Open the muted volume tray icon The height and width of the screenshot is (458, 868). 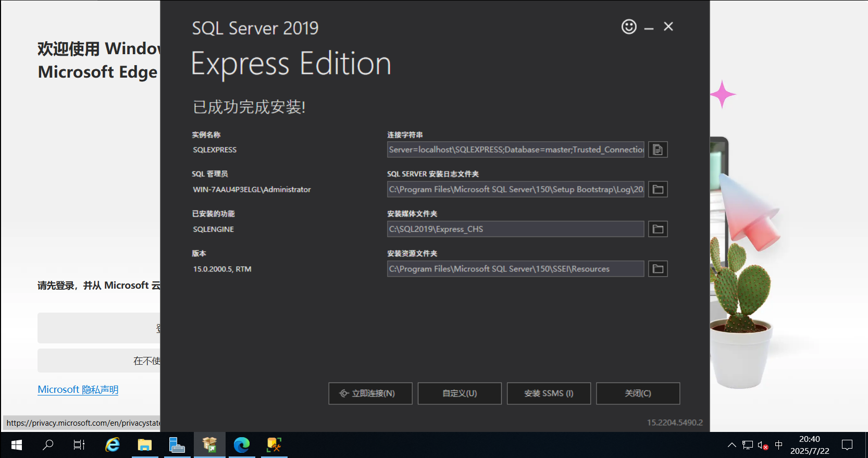click(x=763, y=445)
